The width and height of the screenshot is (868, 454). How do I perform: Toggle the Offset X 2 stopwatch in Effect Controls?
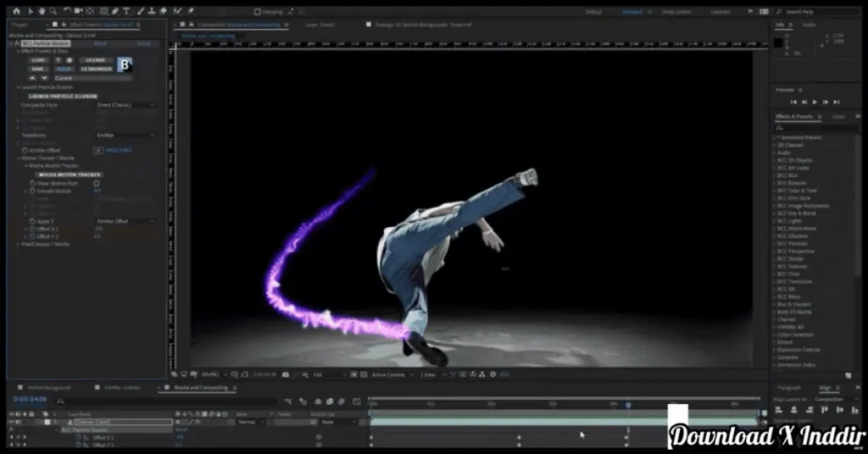coord(32,229)
